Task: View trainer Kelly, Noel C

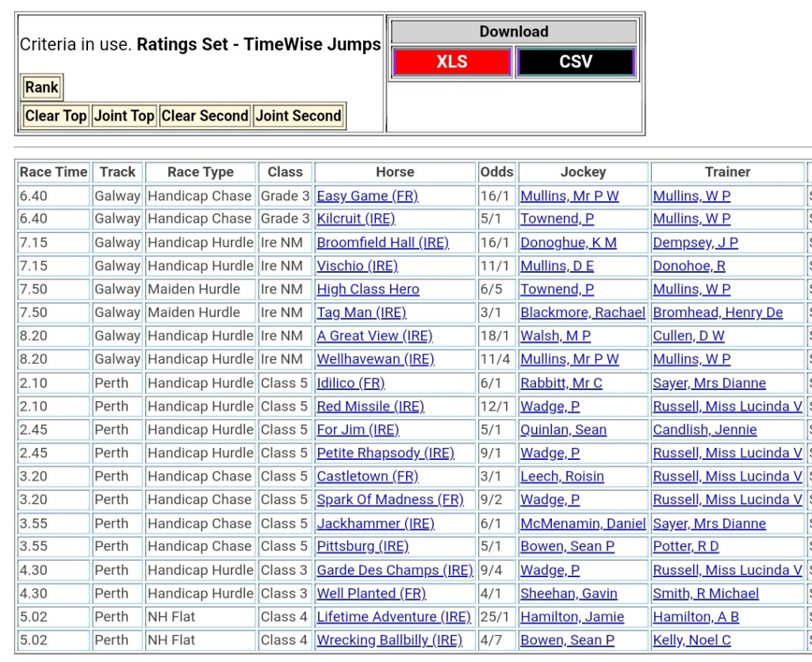Action: tap(691, 640)
